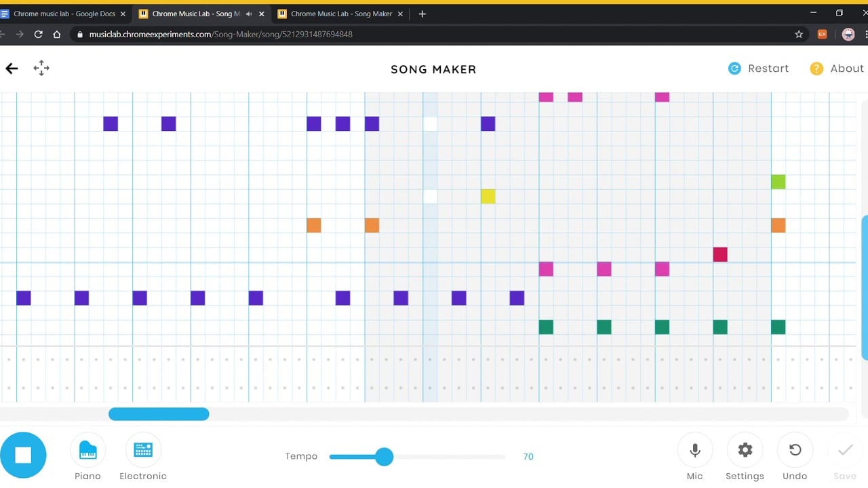The width and height of the screenshot is (868, 488).
Task: Adjust the Tempo slider handle
Action: coord(384,457)
